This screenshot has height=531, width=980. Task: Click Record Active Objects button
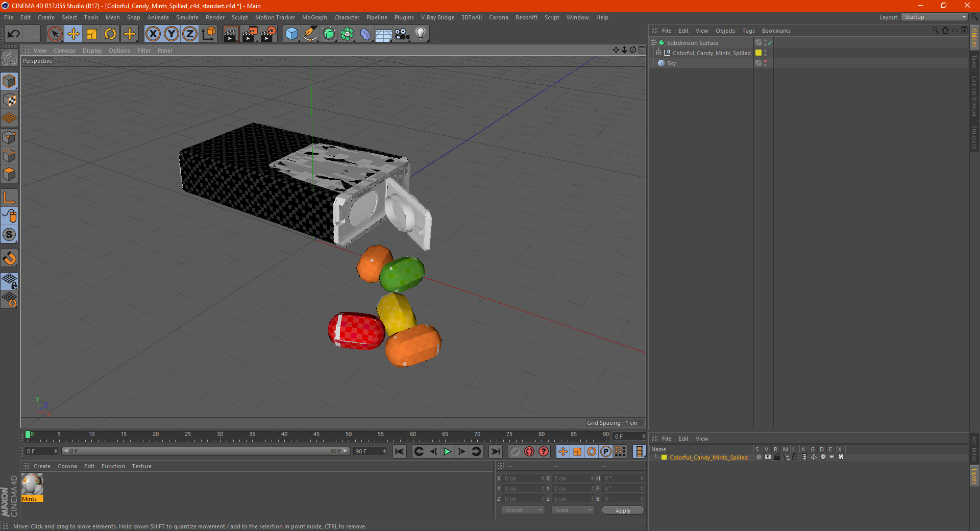pyautogui.click(x=514, y=451)
